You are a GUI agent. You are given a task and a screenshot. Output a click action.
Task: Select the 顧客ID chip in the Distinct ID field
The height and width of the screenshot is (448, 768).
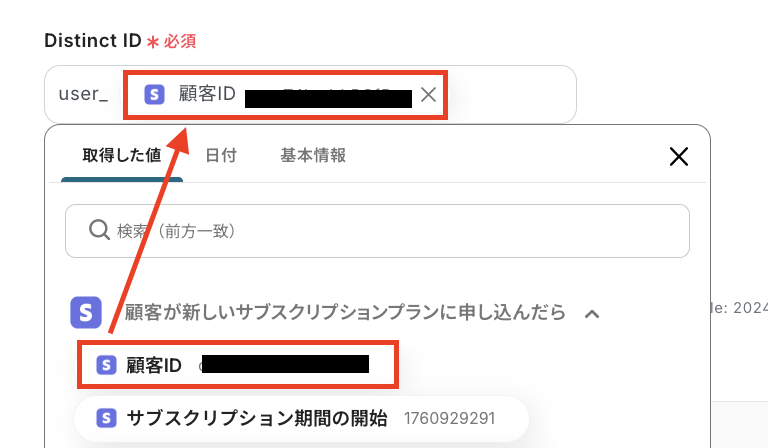[x=285, y=94]
